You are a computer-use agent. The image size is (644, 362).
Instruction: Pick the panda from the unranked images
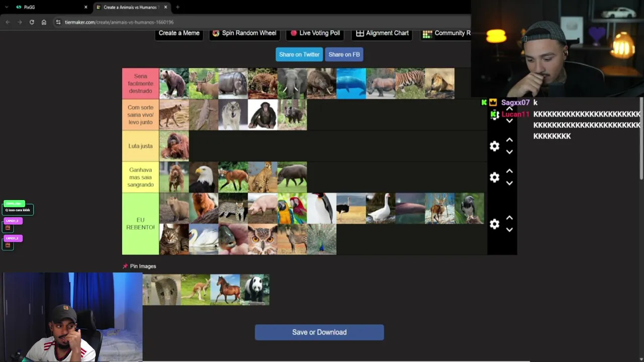pyautogui.click(x=255, y=290)
